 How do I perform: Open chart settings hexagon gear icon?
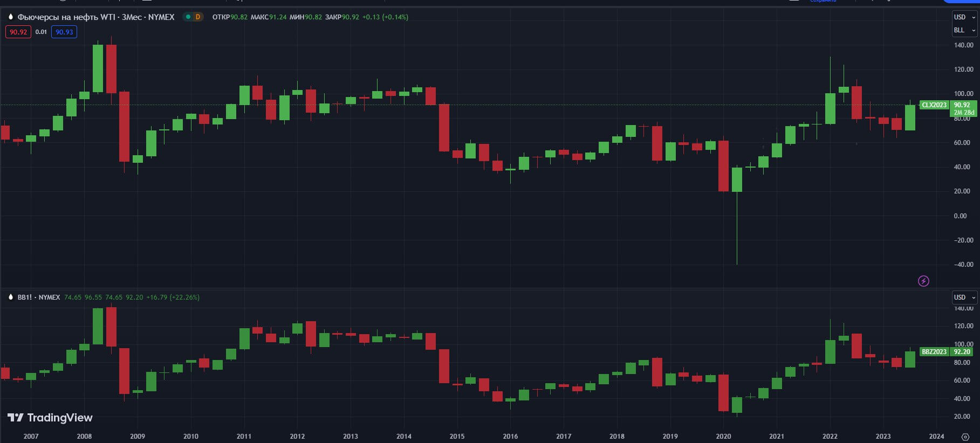click(965, 437)
